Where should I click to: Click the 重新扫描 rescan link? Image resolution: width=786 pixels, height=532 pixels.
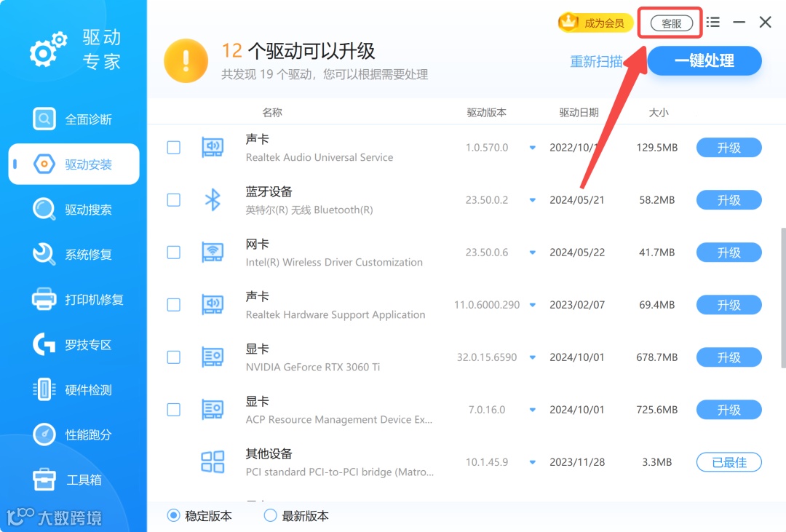click(596, 61)
